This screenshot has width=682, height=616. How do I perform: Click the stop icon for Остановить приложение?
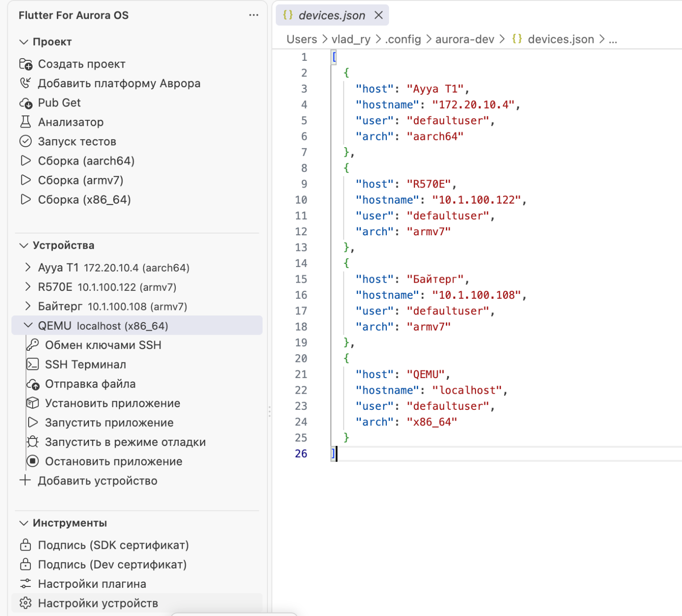click(x=33, y=461)
